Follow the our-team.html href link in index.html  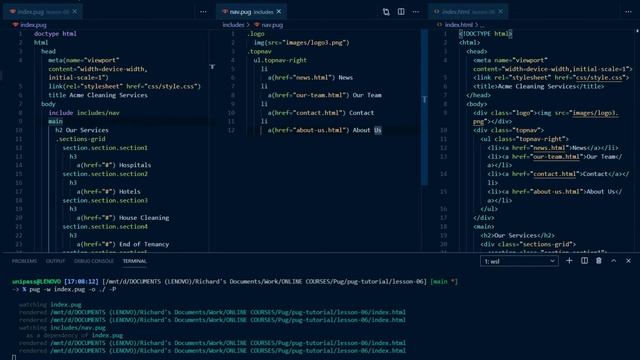click(556, 157)
